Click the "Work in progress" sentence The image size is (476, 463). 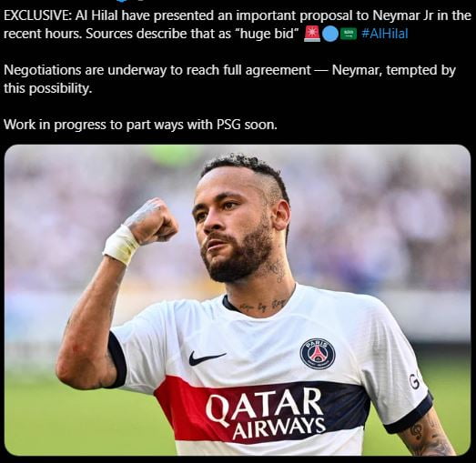[x=140, y=125]
